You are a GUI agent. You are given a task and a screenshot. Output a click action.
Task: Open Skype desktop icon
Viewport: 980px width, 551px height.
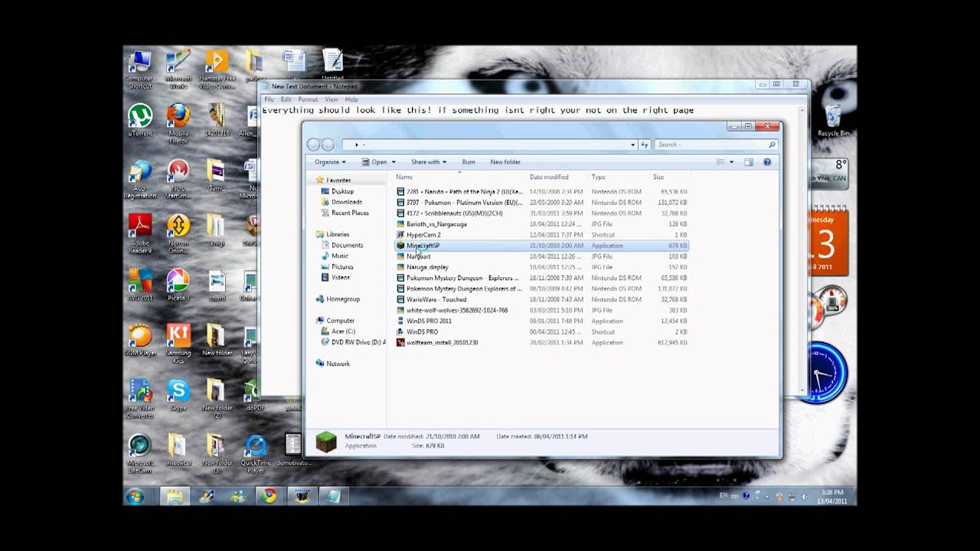point(178,396)
